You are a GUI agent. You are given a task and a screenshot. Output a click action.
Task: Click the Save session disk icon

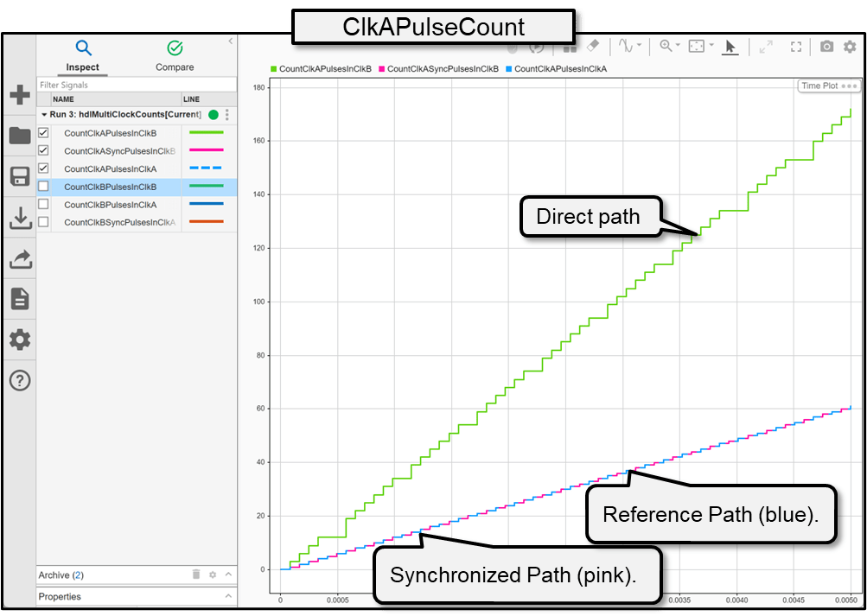coord(19,177)
